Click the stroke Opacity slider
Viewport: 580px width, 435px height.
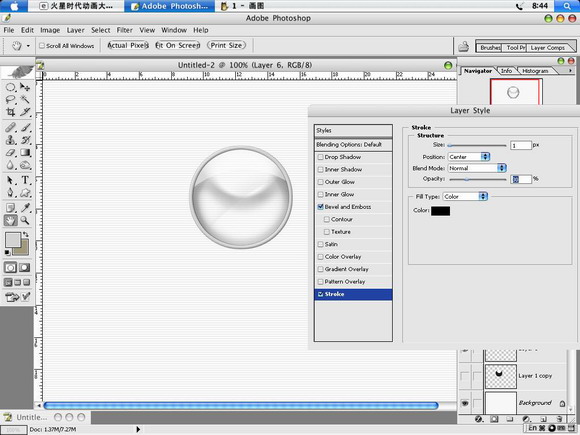[477, 179]
